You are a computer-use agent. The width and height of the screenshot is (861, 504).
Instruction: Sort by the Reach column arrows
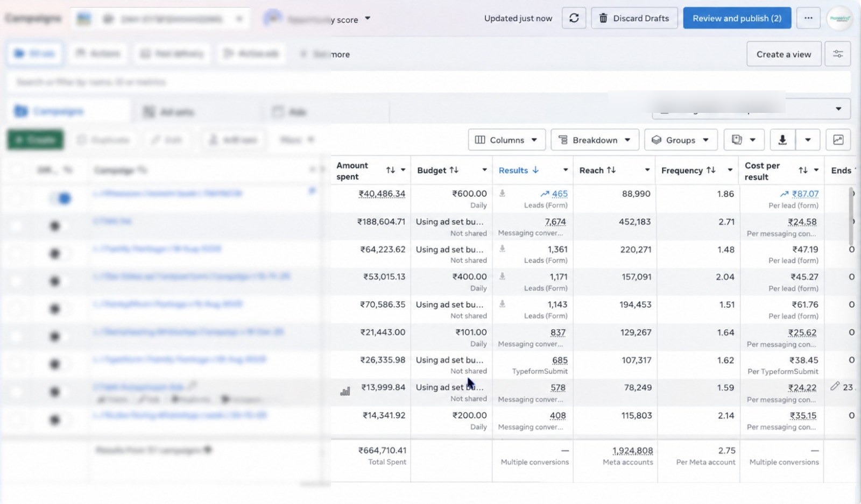pyautogui.click(x=611, y=171)
